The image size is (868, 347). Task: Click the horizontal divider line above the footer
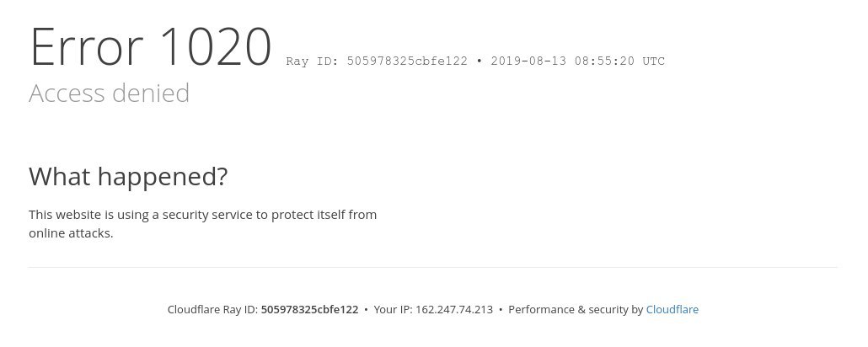tap(433, 267)
